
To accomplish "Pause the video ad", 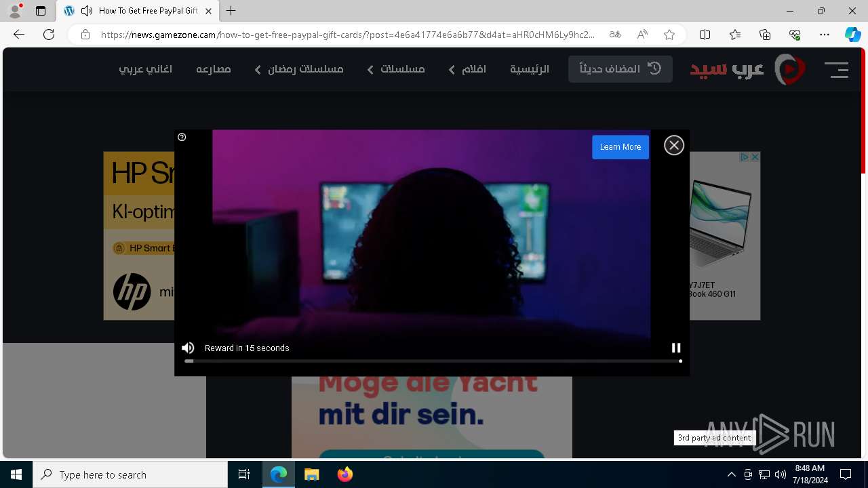I will (676, 348).
